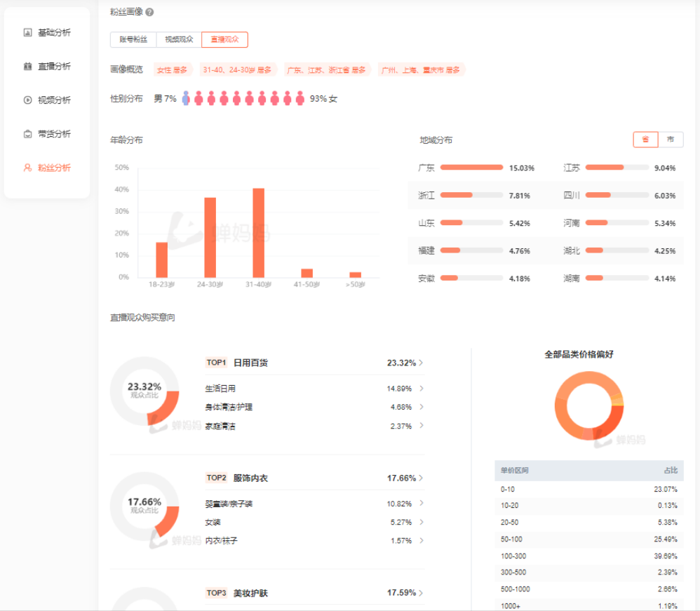This screenshot has height=611, width=700.
Task: Click the 18-23岁 age bar
Action: tap(161, 260)
